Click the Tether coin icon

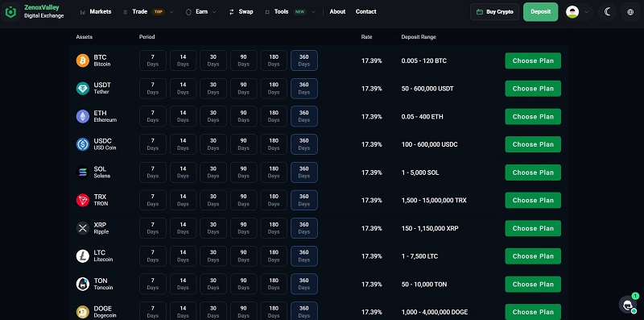point(83,89)
